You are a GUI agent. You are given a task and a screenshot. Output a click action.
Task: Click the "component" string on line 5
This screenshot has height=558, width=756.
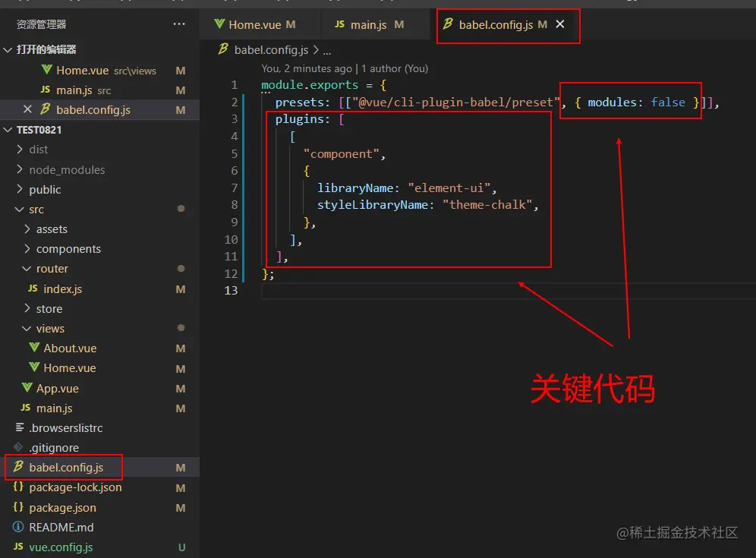pyautogui.click(x=342, y=154)
